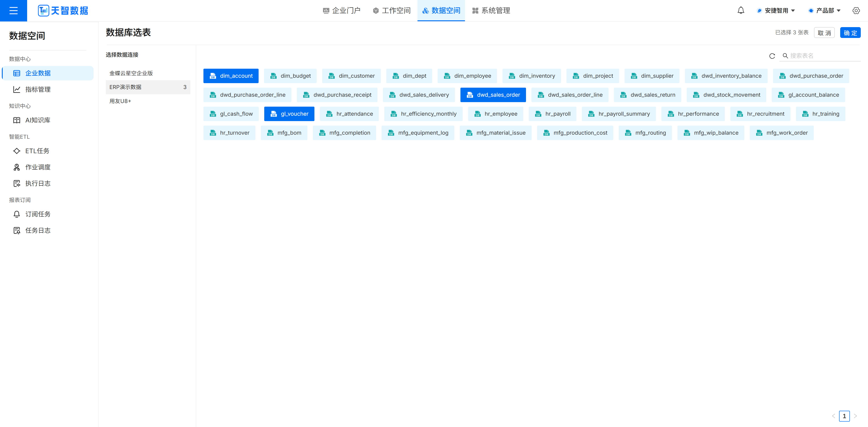868x427 pixels.
Task: Click the 天智数据 logo
Action: tap(63, 10)
